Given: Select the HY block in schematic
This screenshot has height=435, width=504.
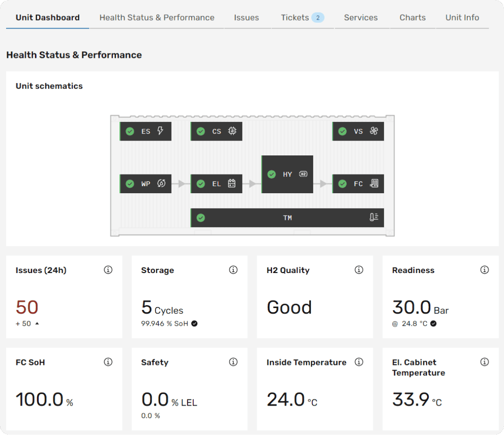Looking at the screenshot, I should [x=287, y=174].
